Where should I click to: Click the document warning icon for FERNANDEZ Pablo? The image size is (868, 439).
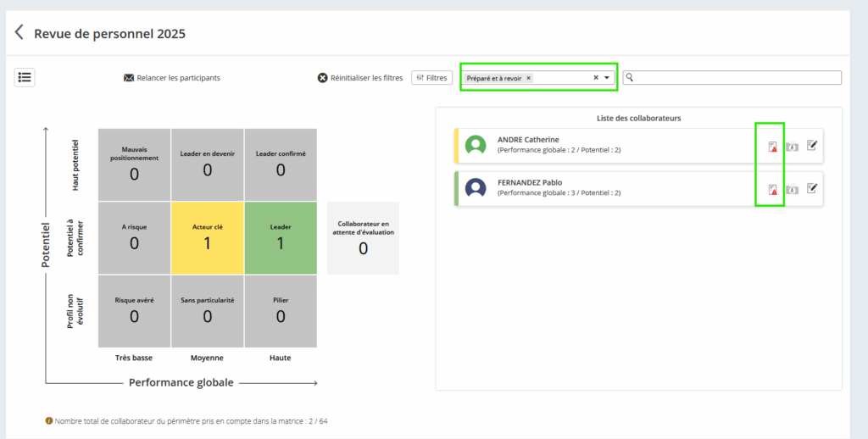[x=772, y=189]
